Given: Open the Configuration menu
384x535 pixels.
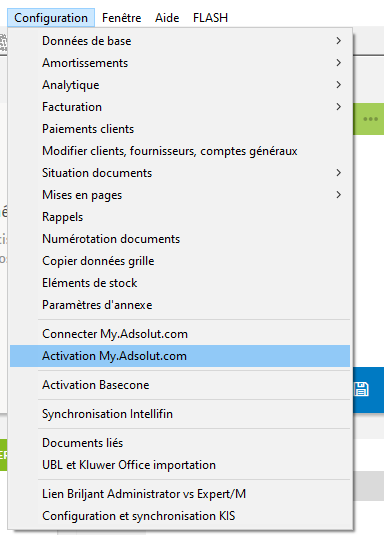Looking at the screenshot, I should coord(51,18).
